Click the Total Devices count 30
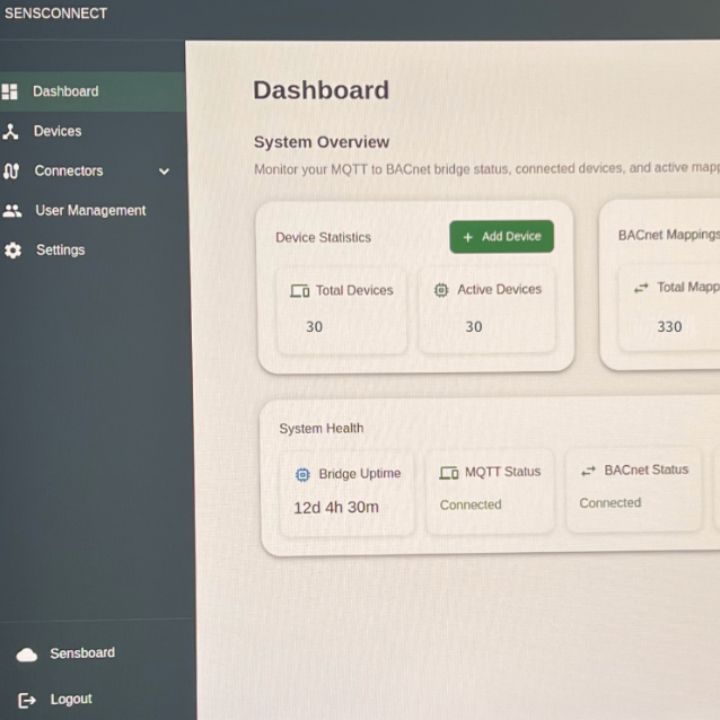 point(315,327)
